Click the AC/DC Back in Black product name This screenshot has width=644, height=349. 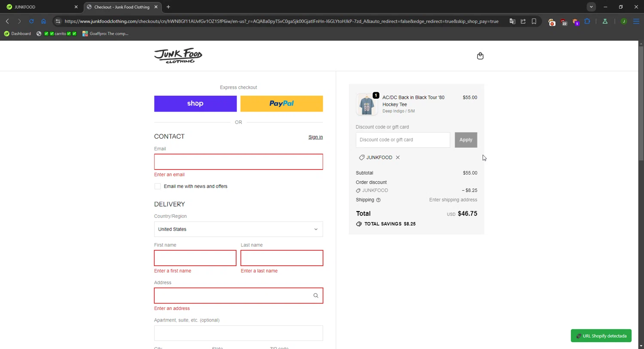point(413,101)
